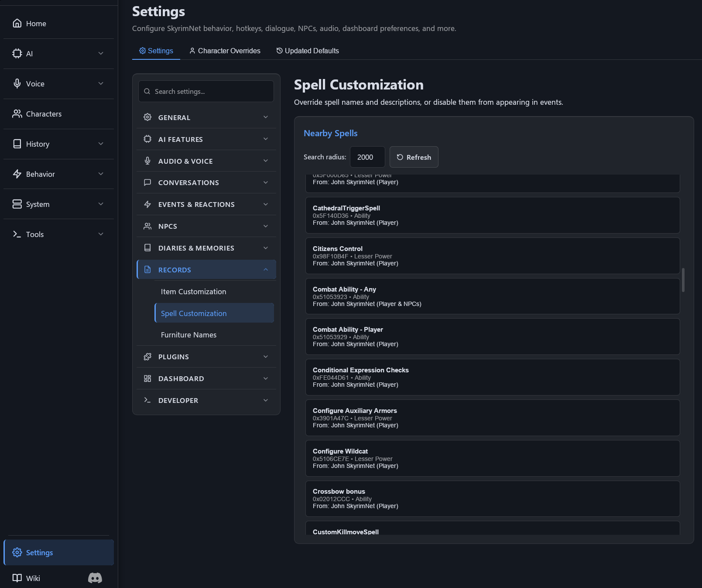The width and height of the screenshot is (702, 588).
Task: Open the Characters page in sidebar
Action: pos(58,113)
